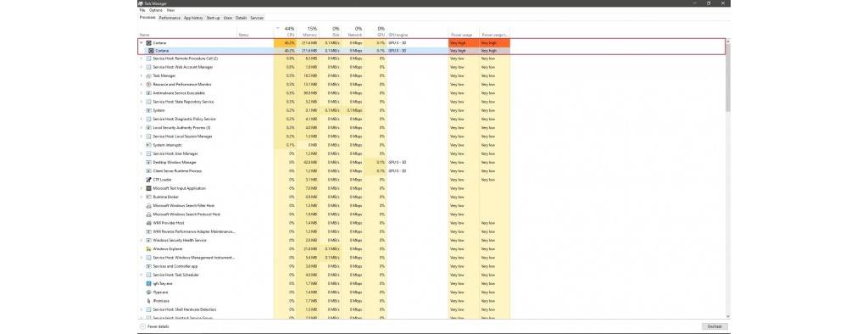Click the Microsoft Windows Search Filter Host icon
Image resolution: width=868 pixels, height=334 pixels.
[148, 205]
